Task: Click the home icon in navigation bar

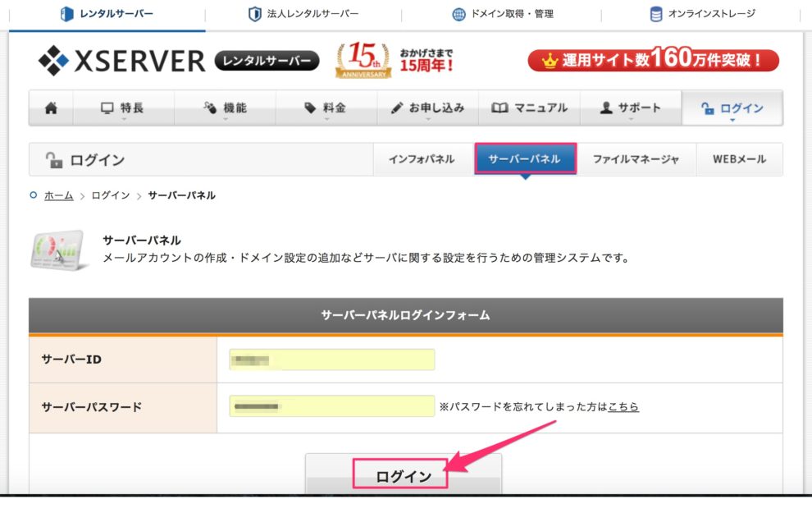Action: [51, 108]
